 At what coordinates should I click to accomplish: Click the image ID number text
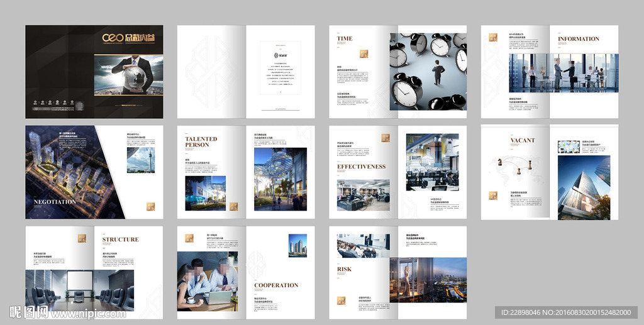(x=566, y=312)
